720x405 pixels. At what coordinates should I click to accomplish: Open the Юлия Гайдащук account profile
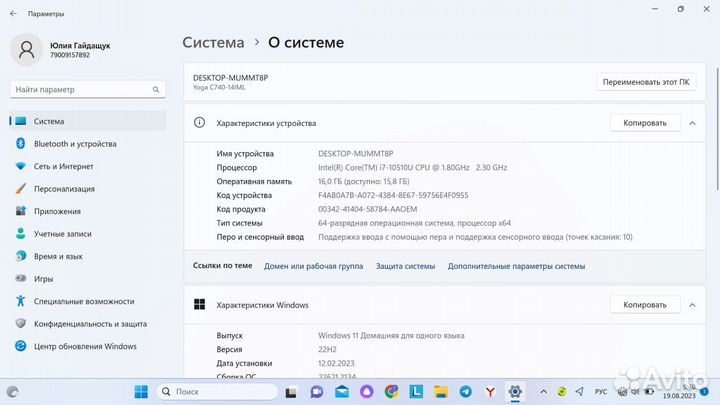61,50
